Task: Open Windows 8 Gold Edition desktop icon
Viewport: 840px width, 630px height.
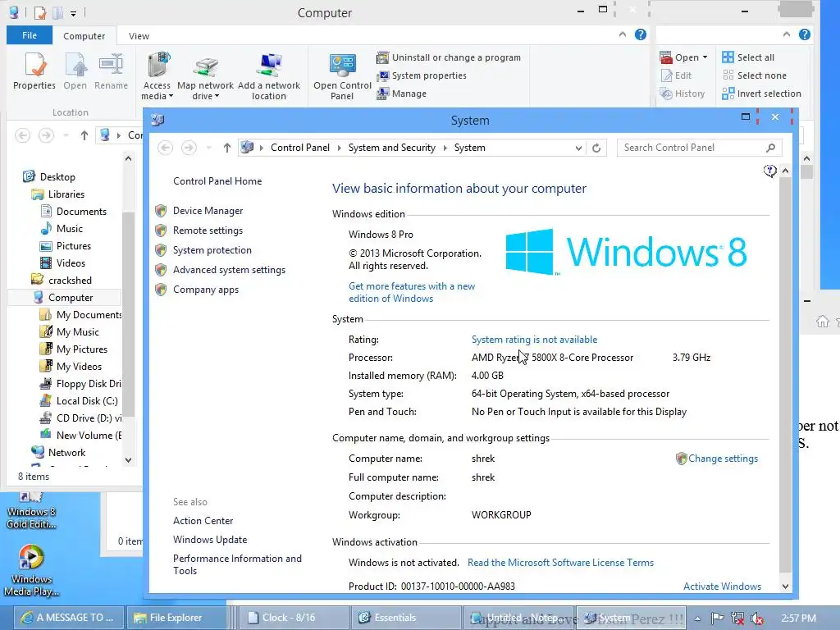Action: 31,512
